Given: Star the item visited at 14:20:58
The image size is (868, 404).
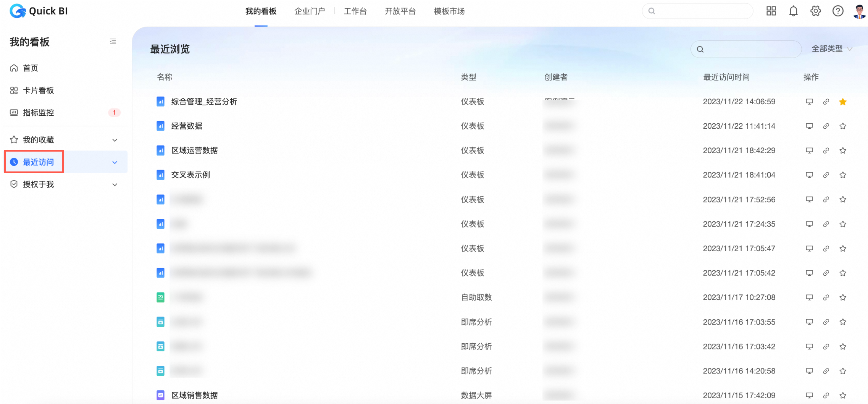Looking at the screenshot, I should coord(843,371).
